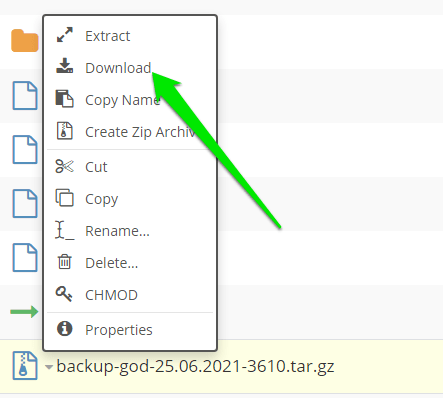Click the Copy menu entry

click(130, 199)
